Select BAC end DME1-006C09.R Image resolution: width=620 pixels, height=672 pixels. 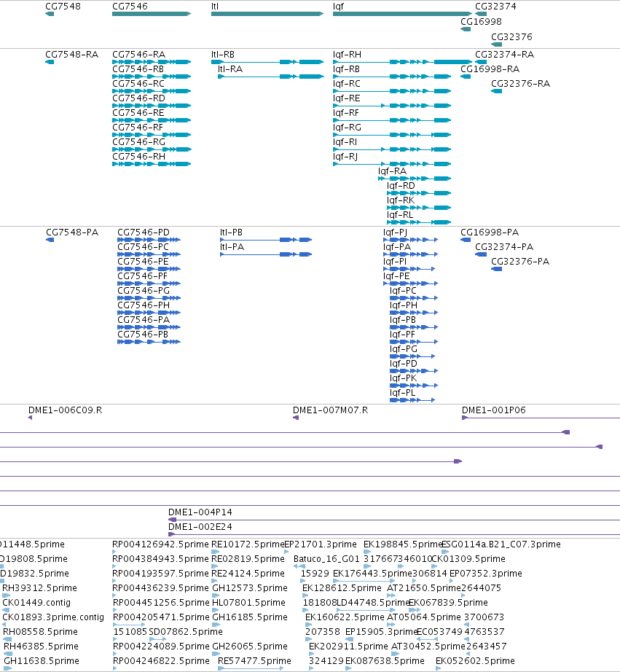tap(65, 410)
